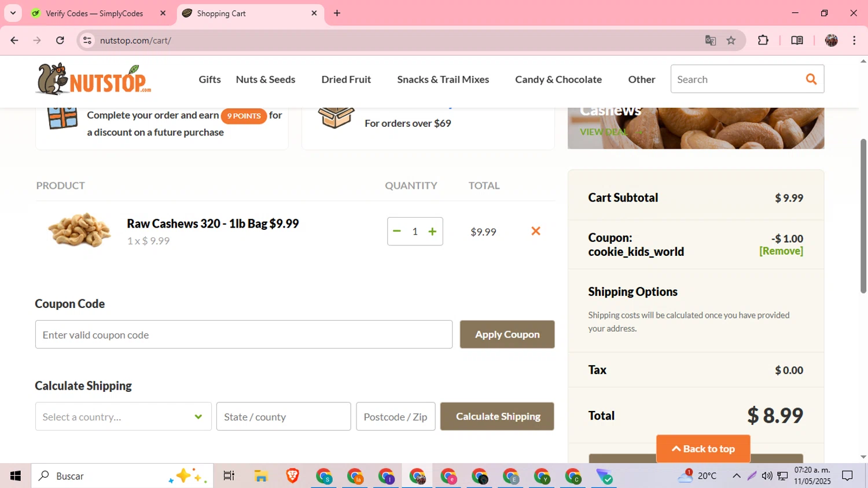Screen dimensions: 868x488
Task: Open the reading mode side panel icon
Action: coord(797,41)
